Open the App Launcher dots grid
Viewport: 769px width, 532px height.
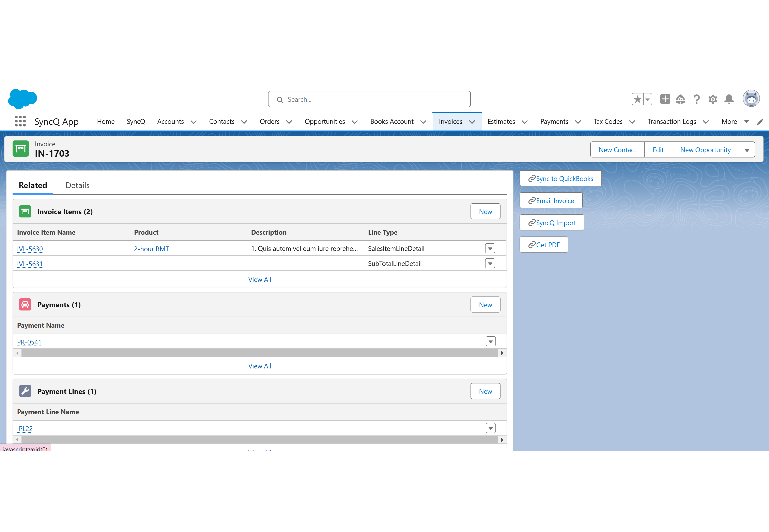click(20, 121)
